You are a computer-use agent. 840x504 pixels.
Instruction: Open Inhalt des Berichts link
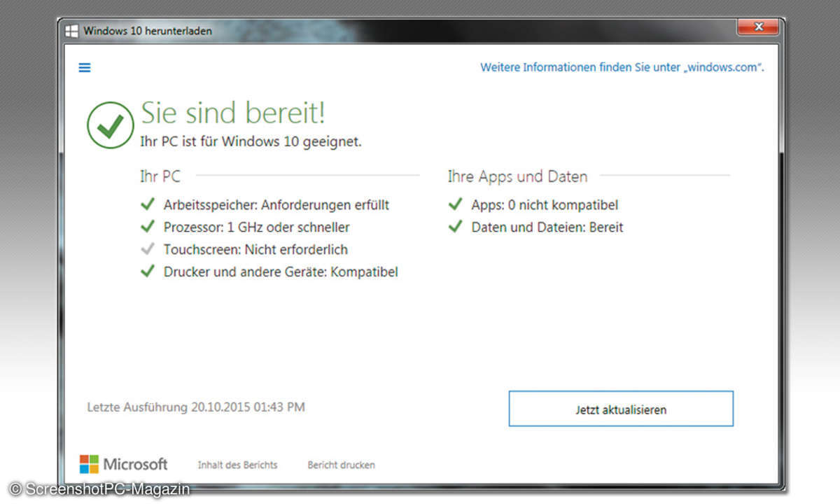[237, 465]
